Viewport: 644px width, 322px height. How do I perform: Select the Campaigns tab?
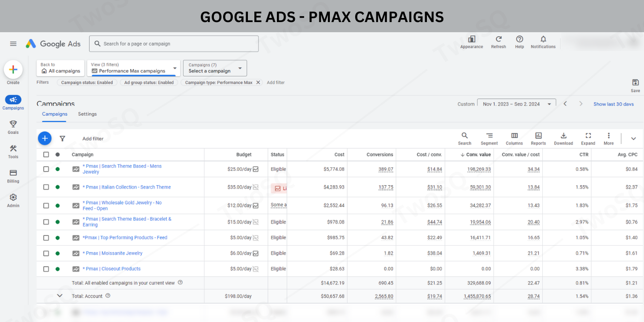55,114
